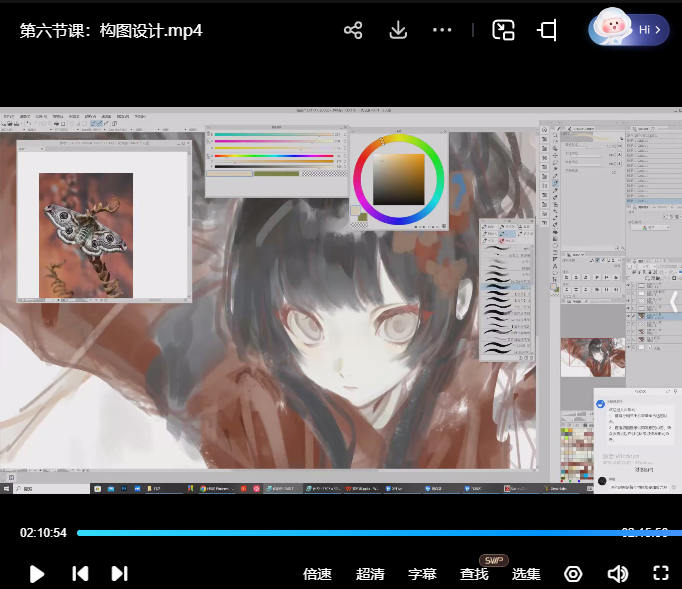The width and height of the screenshot is (682, 589).
Task: Open the Hi assistant mascot button
Action: (x=628, y=29)
